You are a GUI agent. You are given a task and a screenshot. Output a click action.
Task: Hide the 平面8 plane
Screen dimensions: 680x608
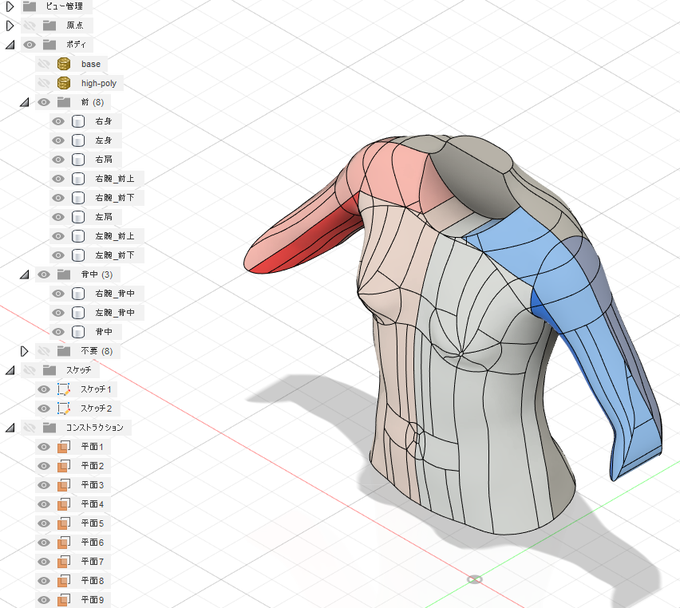coord(44,581)
